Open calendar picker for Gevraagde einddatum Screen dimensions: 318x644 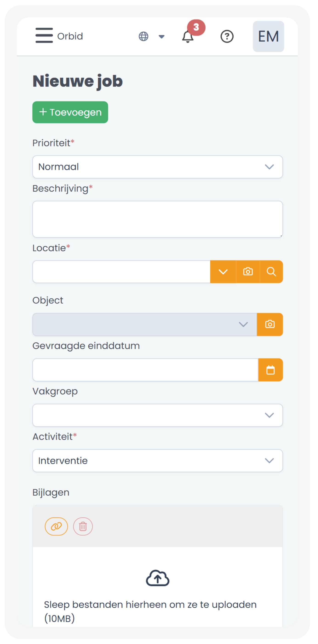point(270,370)
